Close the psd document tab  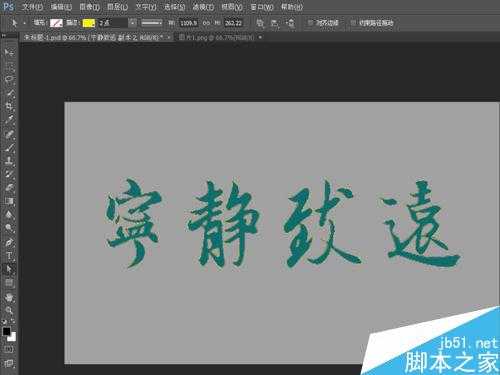coord(169,38)
